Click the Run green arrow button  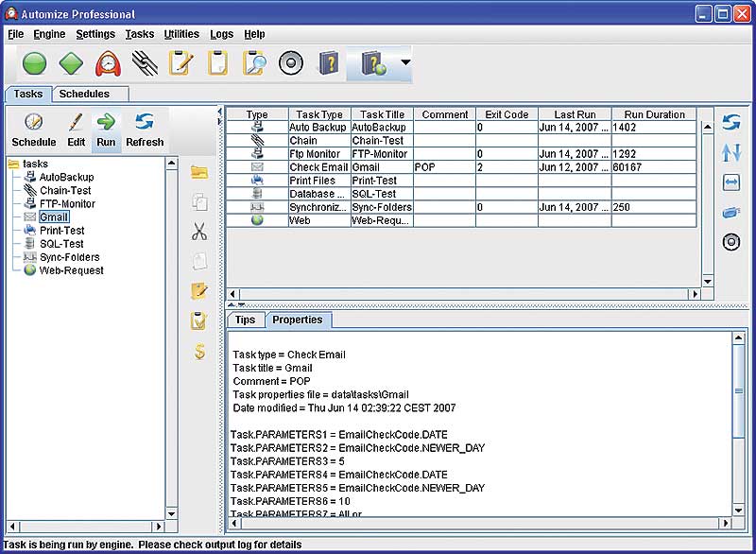click(x=106, y=130)
